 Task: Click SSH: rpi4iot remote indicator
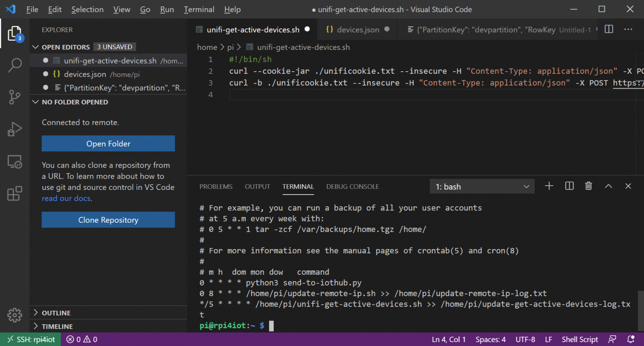coord(31,339)
